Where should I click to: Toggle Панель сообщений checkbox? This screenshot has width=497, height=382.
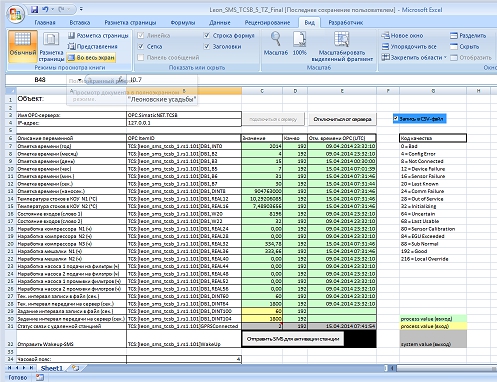(x=141, y=58)
